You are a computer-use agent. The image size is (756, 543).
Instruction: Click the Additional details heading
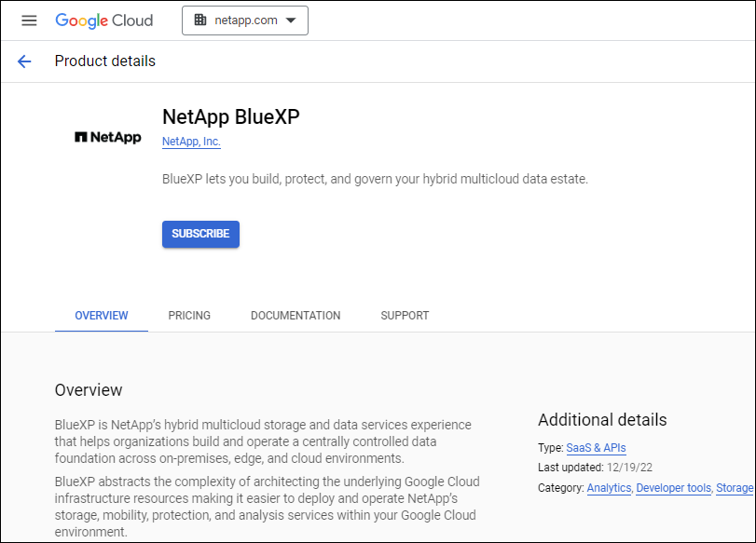[602, 420]
